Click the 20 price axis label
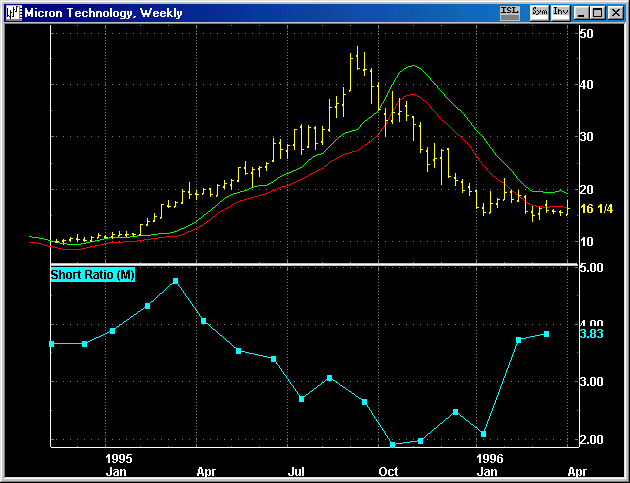630x483 pixels. pos(587,189)
